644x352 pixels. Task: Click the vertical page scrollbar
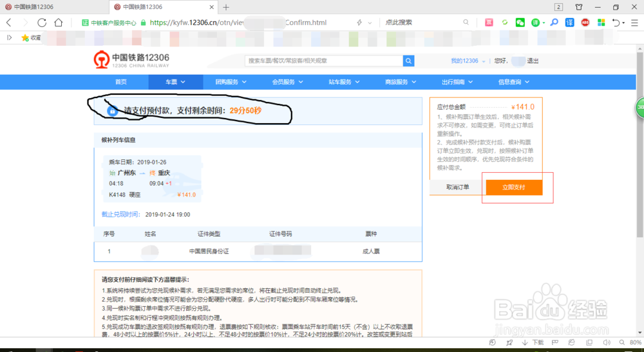[639, 144]
